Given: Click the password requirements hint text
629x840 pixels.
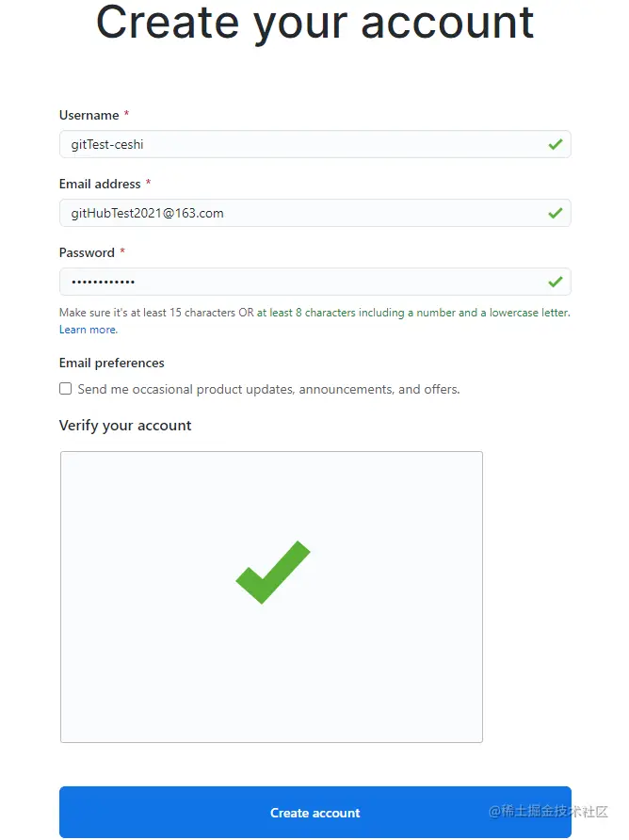Looking at the screenshot, I should [314, 312].
